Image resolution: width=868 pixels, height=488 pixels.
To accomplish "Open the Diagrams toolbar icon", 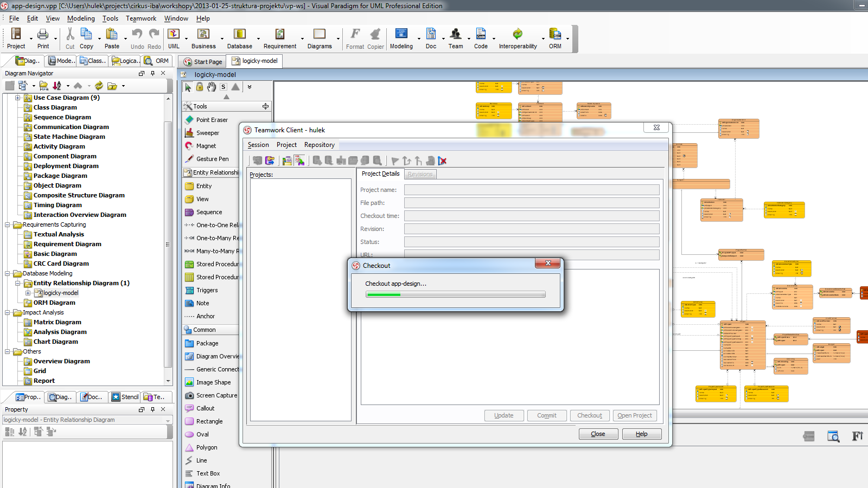I will 320,38.
